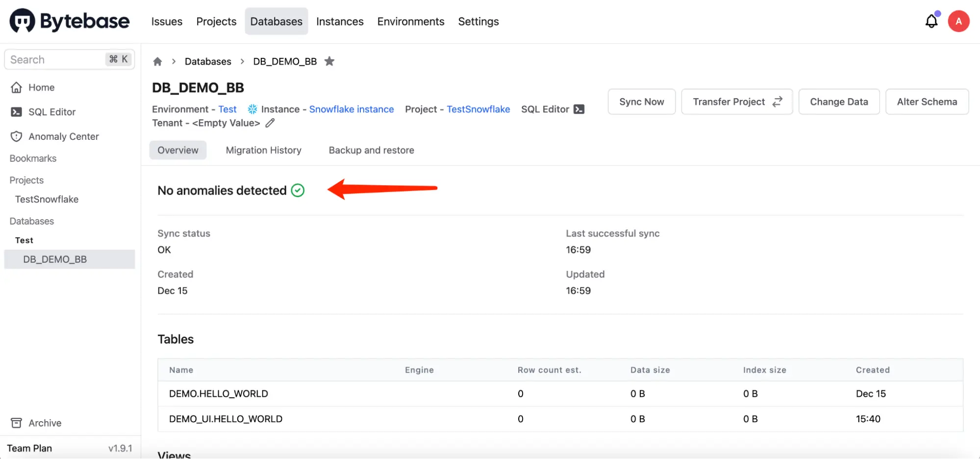Screen dimensions: 980x459
Task: Click the Sync Now button
Action: click(x=642, y=102)
